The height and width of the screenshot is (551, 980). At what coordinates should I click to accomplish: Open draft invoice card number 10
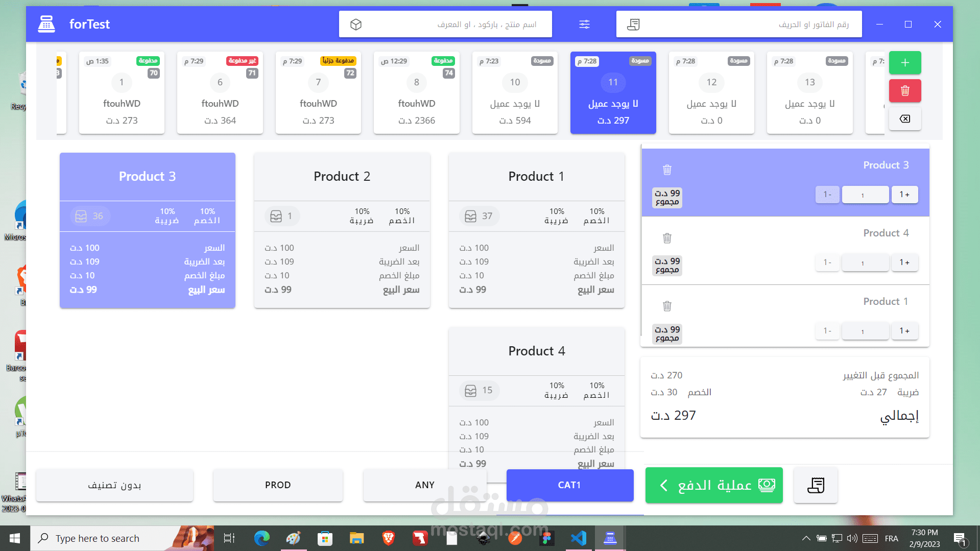[x=515, y=92]
